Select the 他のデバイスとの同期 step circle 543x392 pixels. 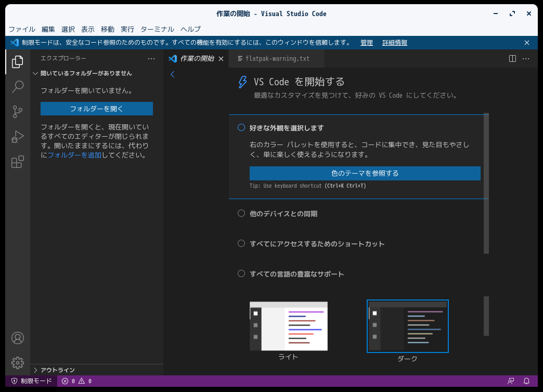point(241,213)
